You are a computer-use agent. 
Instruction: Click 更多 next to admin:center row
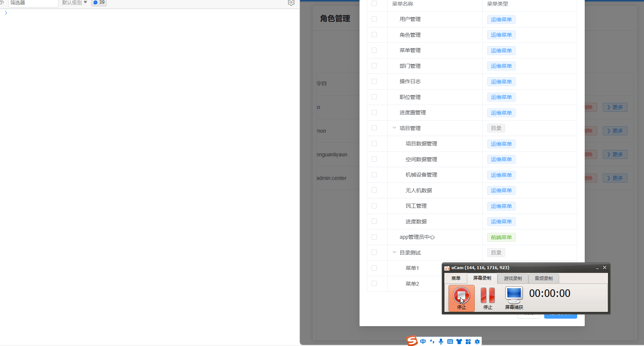point(615,178)
